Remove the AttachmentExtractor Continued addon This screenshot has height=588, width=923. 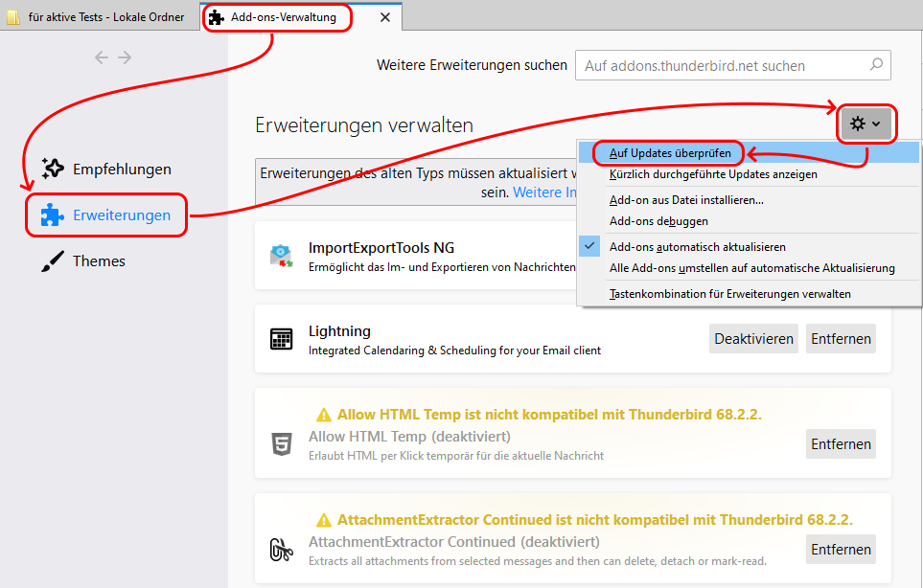[x=841, y=549]
